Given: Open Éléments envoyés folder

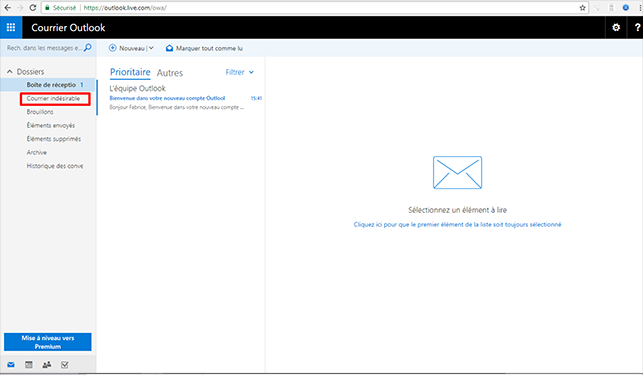Looking at the screenshot, I should pyautogui.click(x=51, y=126).
